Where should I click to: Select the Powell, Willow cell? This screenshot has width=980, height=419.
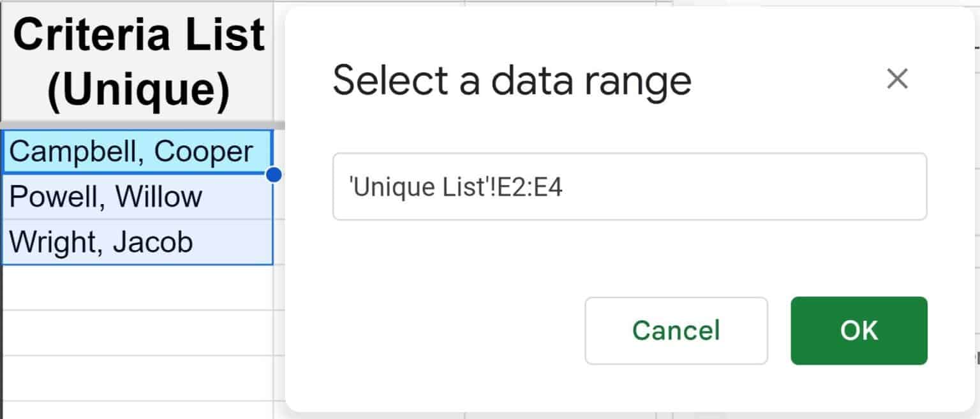(x=138, y=196)
